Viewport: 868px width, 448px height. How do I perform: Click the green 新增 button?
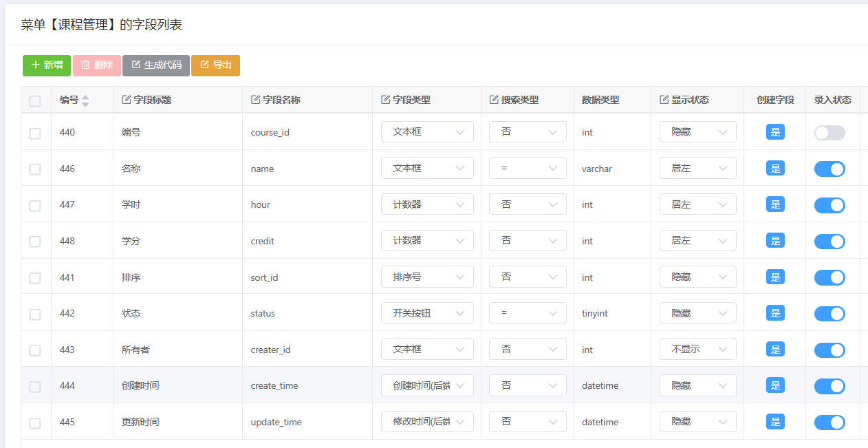pos(47,65)
